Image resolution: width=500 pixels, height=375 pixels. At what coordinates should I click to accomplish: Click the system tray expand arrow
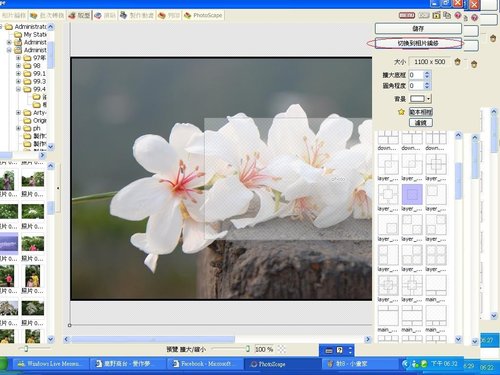coord(405,364)
